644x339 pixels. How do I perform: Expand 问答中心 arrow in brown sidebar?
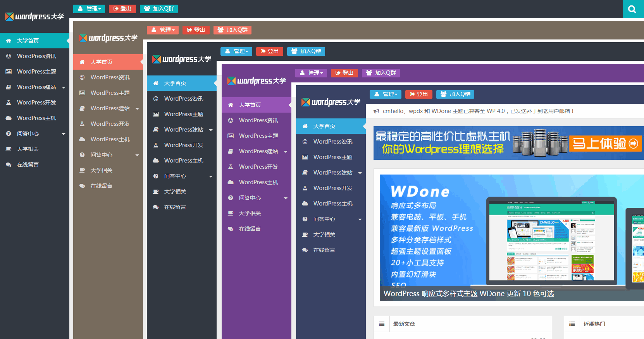click(137, 155)
